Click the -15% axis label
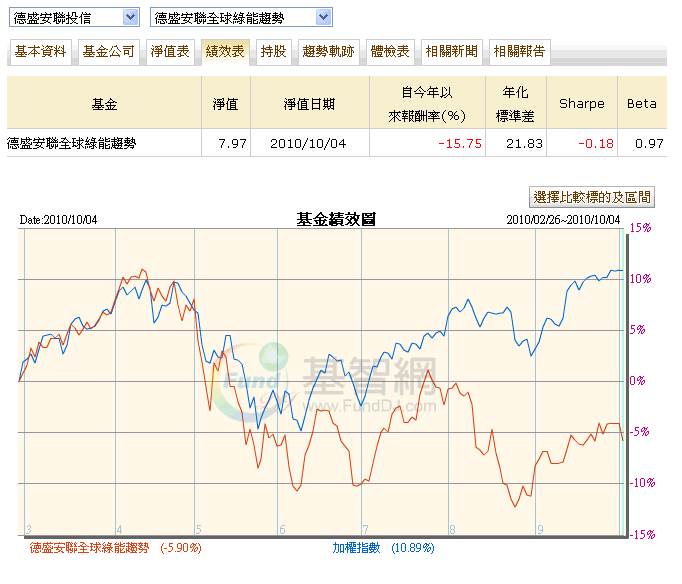Screen dimensions: 682x584 [642, 534]
